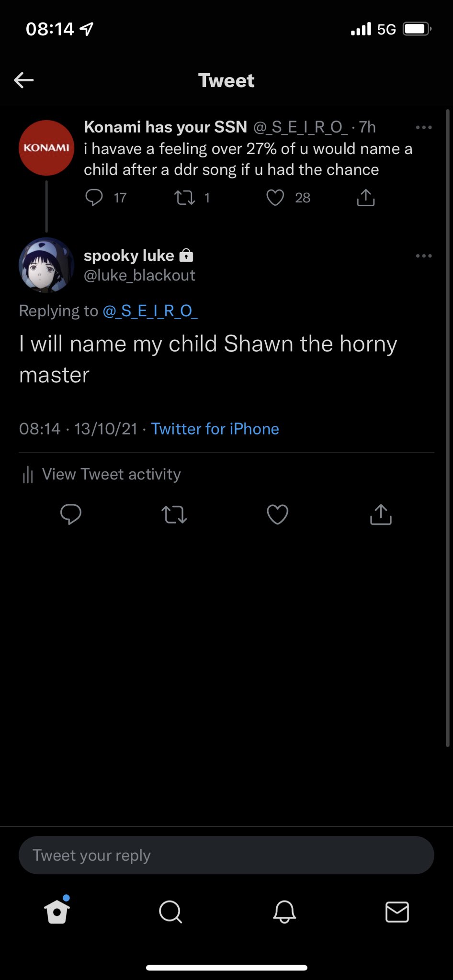Open more options on spooky luke tweet

click(424, 256)
